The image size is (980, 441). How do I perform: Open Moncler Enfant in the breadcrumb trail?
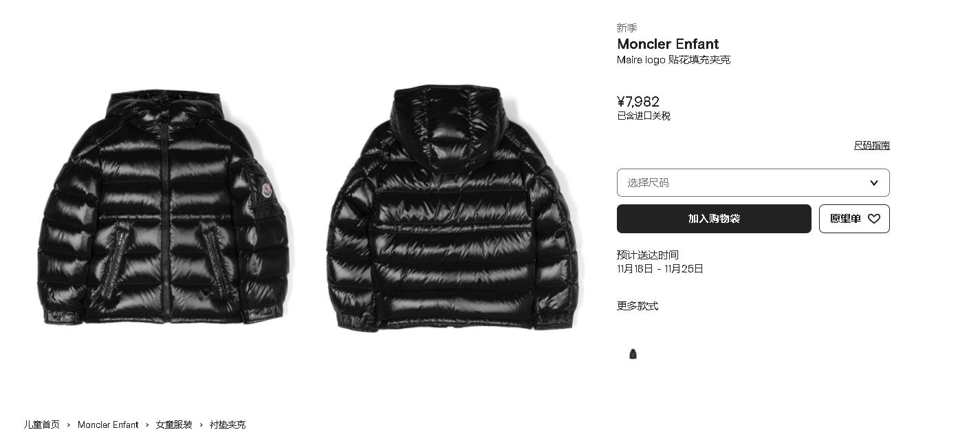pos(108,425)
